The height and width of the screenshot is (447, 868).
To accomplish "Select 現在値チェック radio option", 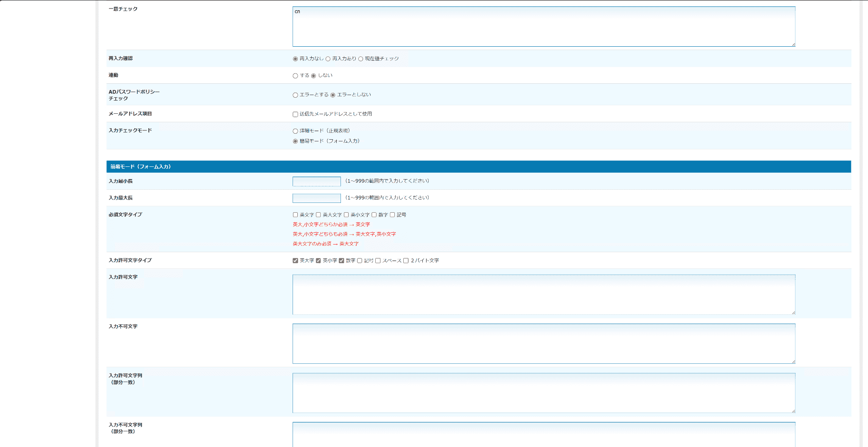I will pyautogui.click(x=360, y=59).
